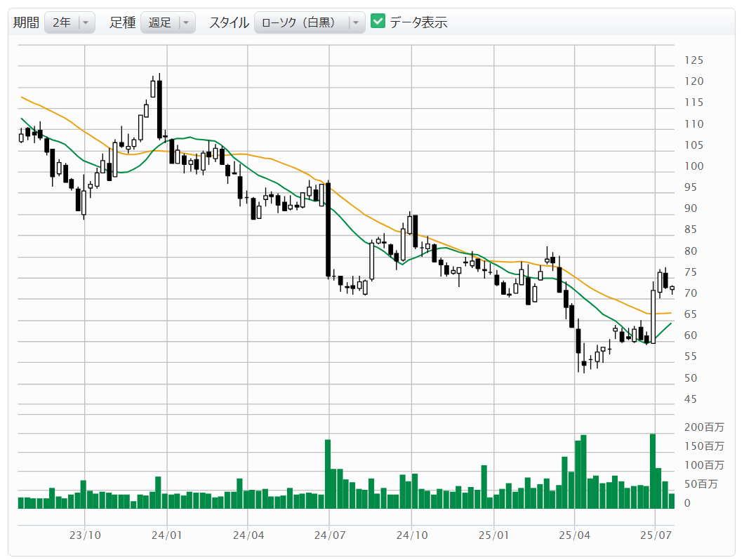This screenshot has width=744, height=560.
Task: Click the 25/07 date axis label
Action: 656,535
